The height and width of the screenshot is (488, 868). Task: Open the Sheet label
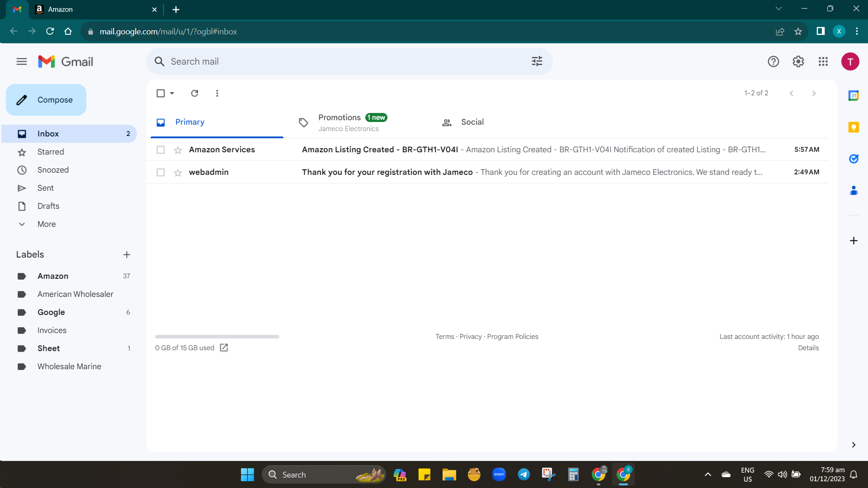69,348
